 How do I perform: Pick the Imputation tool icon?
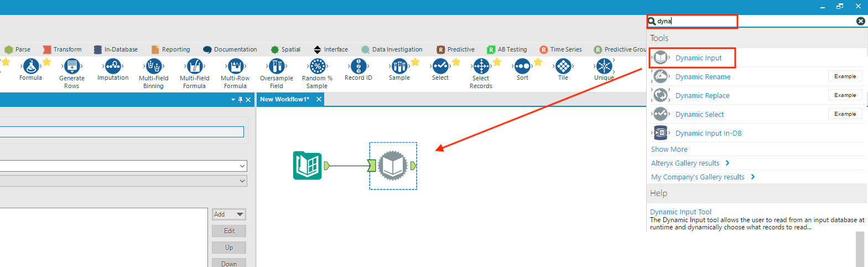(113, 66)
